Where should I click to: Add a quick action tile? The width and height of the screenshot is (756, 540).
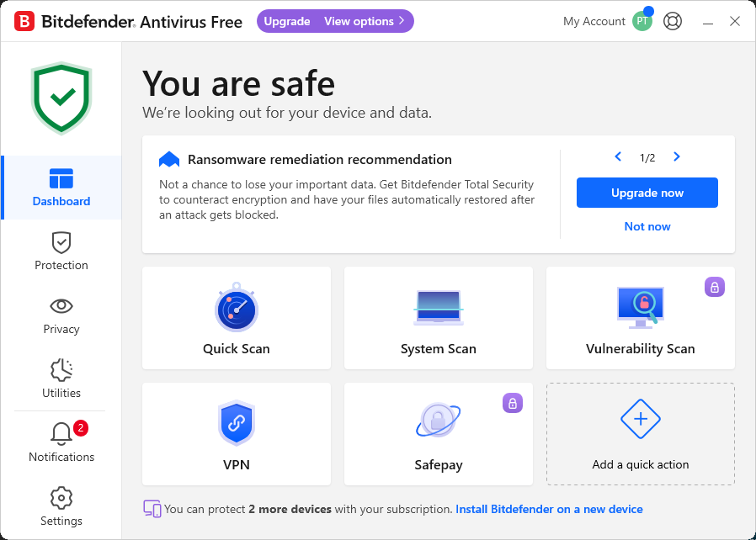click(641, 434)
